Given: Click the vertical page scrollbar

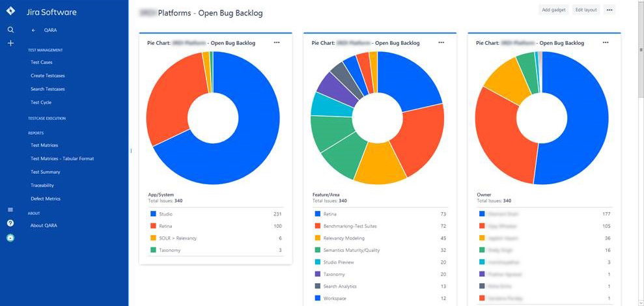Looking at the screenshot, I should click(x=641, y=153).
